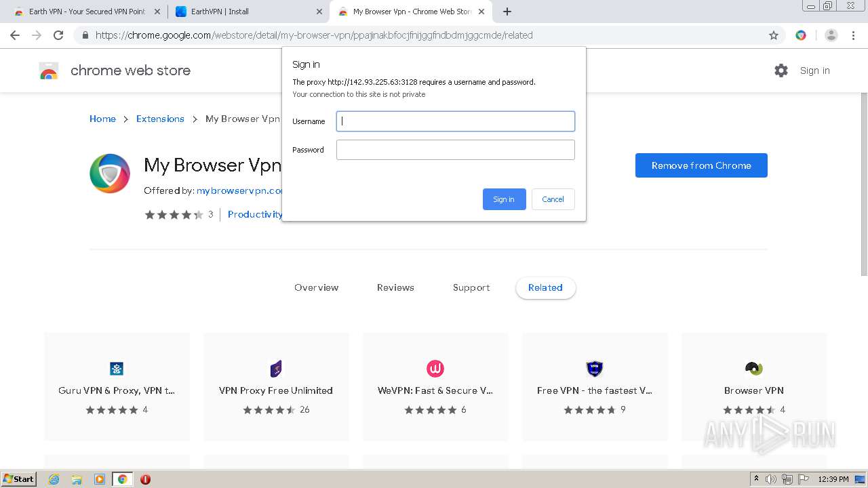
Task: Click the browser address bar URL
Action: coord(314,35)
